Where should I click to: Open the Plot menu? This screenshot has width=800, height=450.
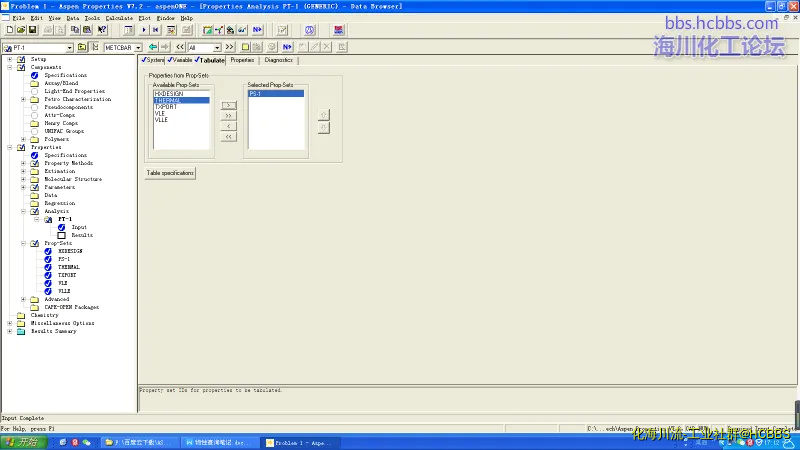click(x=144, y=18)
